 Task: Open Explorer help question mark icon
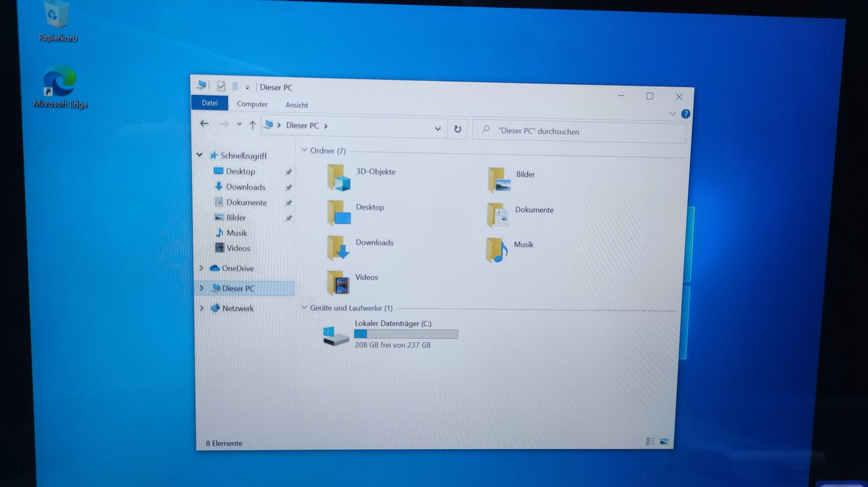(685, 114)
